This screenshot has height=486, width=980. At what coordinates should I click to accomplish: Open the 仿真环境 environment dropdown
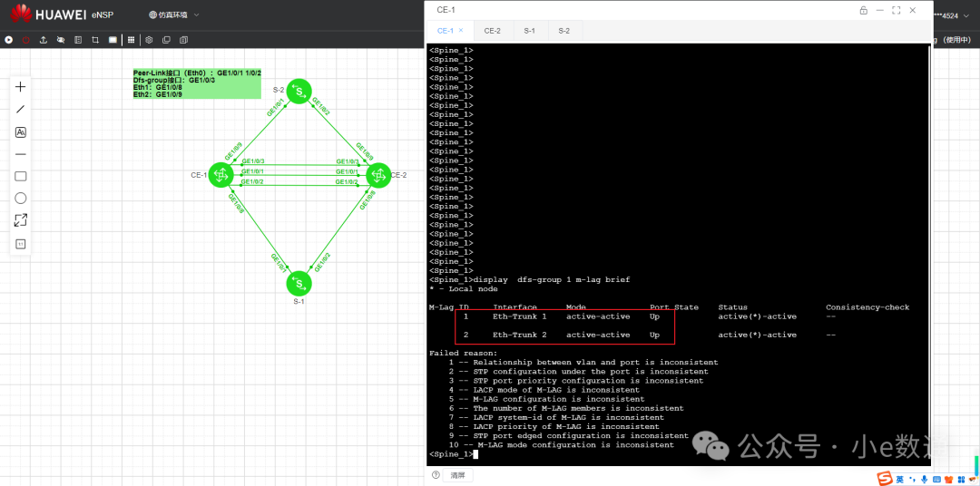click(x=174, y=15)
